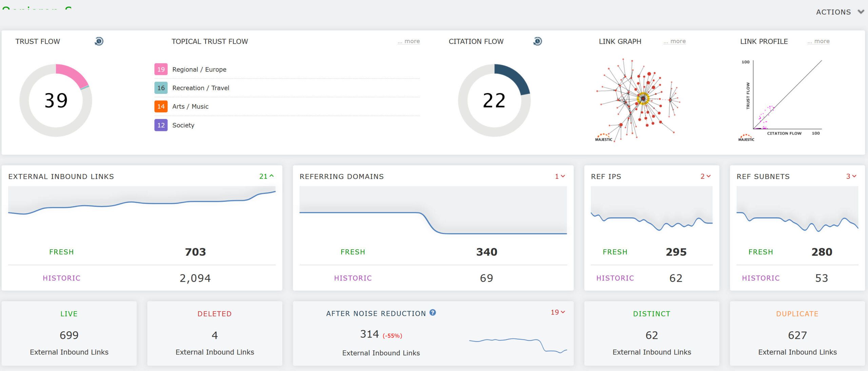868x371 pixels.
Task: Open Link Graph more link
Action: [x=674, y=41]
